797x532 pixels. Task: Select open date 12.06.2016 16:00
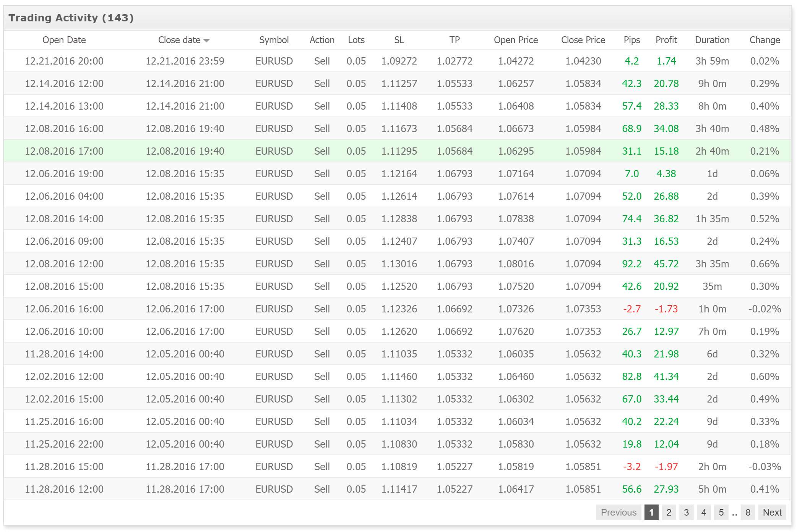(64, 309)
